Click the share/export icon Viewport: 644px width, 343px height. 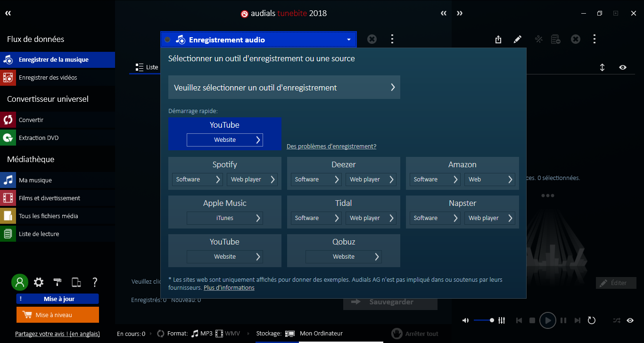tap(498, 39)
